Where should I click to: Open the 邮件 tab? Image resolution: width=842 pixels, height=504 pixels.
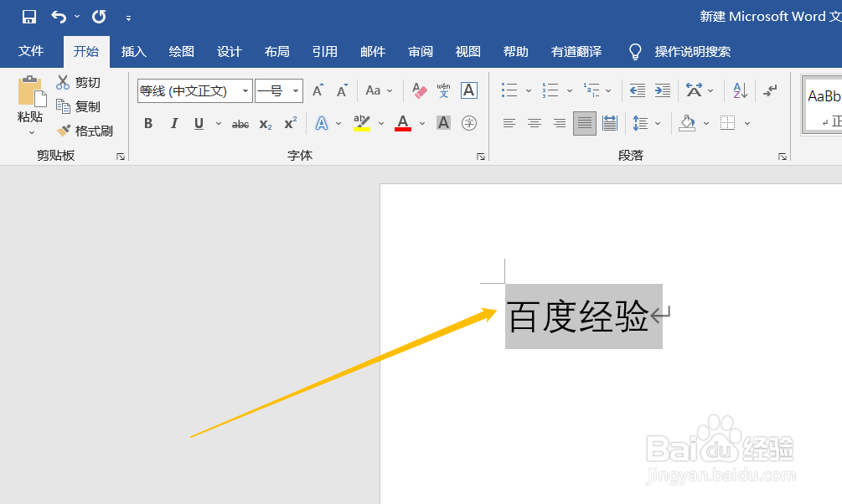coord(373,52)
